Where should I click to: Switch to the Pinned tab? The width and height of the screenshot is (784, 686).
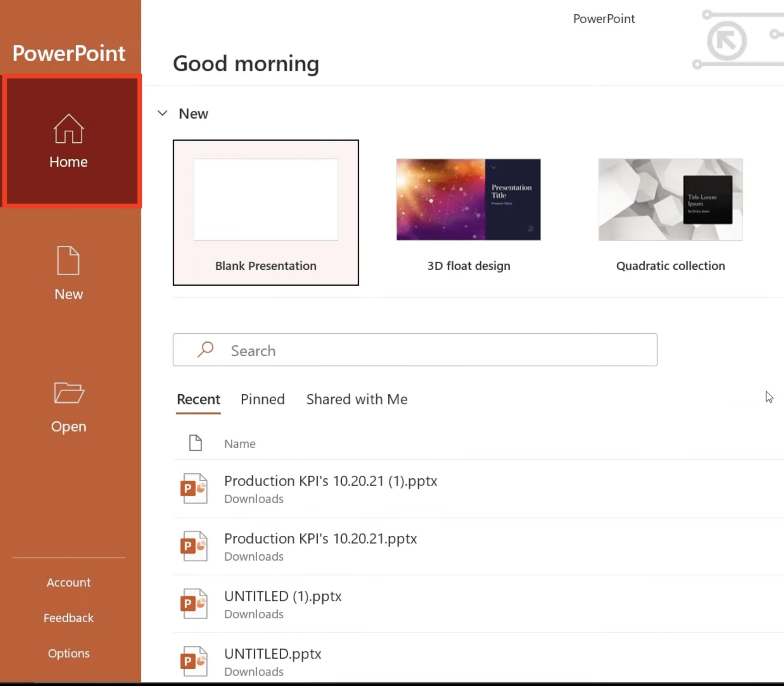(263, 399)
